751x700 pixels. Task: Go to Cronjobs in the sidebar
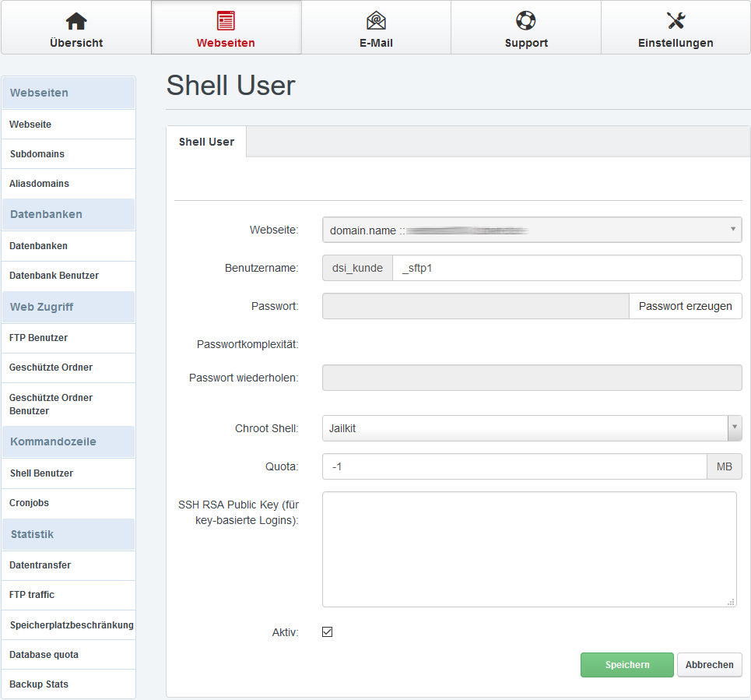pos(30,503)
